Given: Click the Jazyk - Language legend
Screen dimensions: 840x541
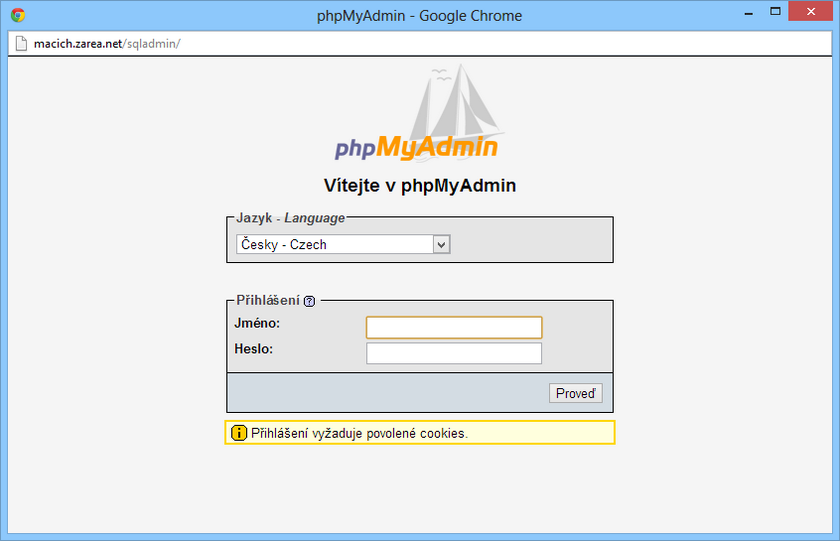Looking at the screenshot, I should [290, 218].
